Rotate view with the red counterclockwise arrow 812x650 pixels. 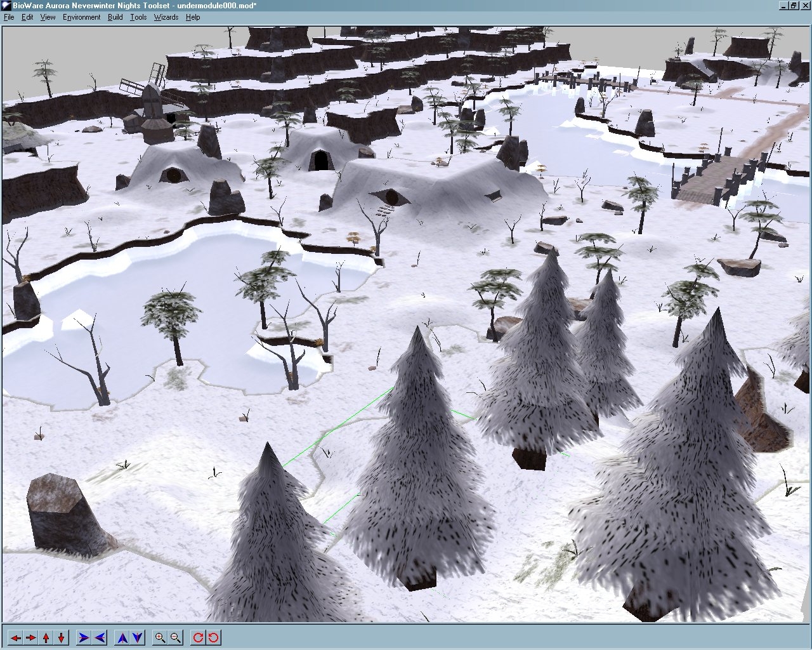click(x=214, y=637)
